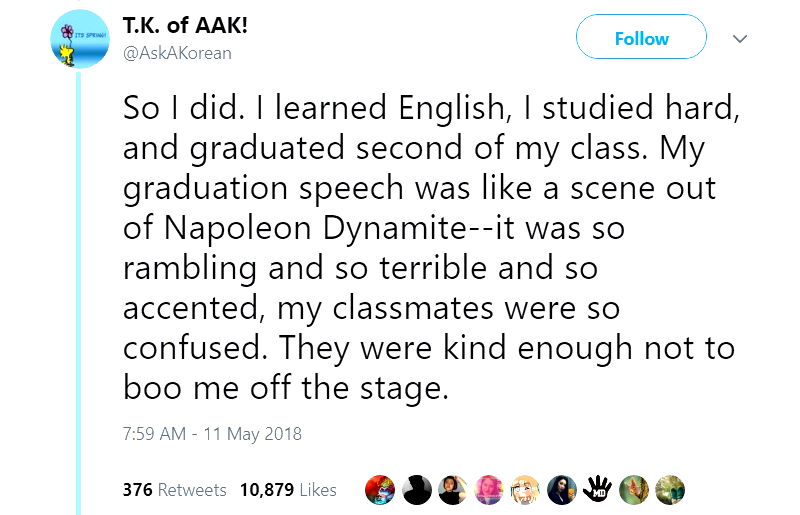Screen dimensions: 800x515
Task: Expand the tweet options chevron
Action: click(x=741, y=39)
